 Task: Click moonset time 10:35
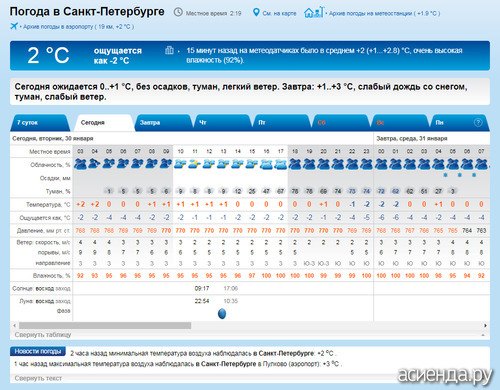point(230,301)
